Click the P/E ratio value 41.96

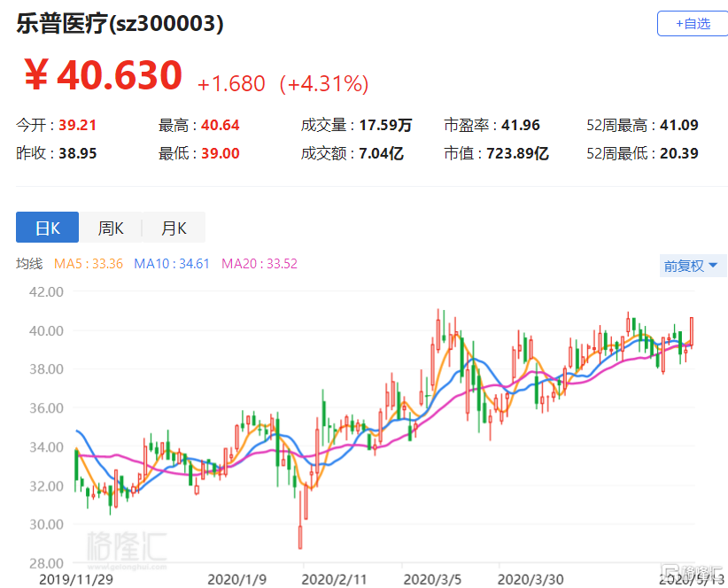pyautogui.click(x=521, y=125)
